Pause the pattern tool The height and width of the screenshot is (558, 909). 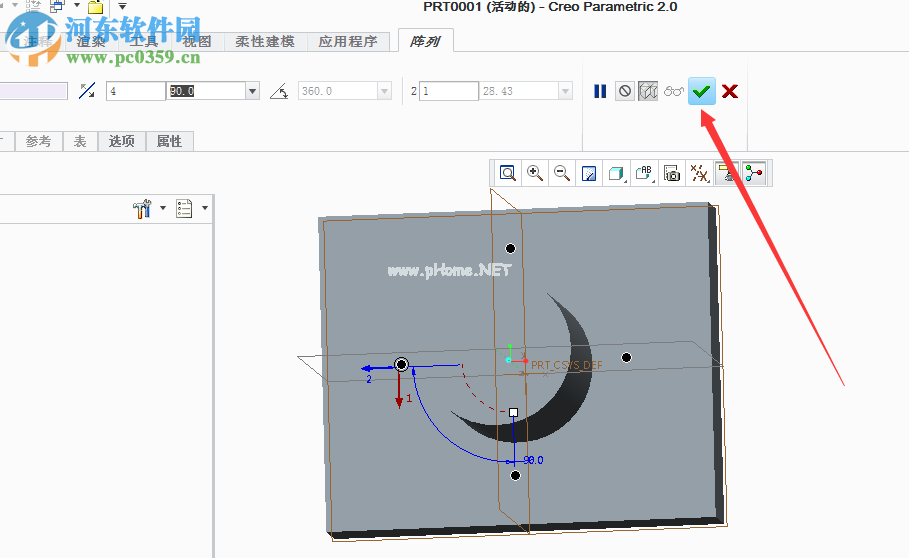pyautogui.click(x=600, y=91)
